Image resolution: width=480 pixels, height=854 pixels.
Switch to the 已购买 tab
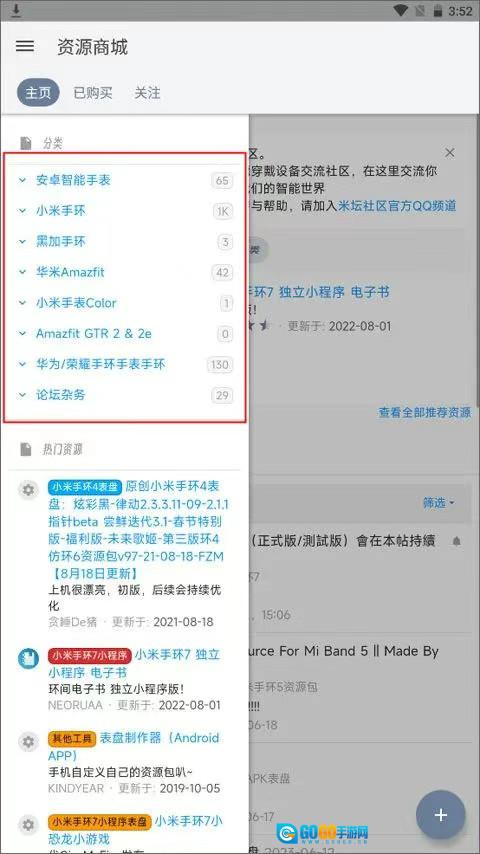pyautogui.click(x=93, y=93)
